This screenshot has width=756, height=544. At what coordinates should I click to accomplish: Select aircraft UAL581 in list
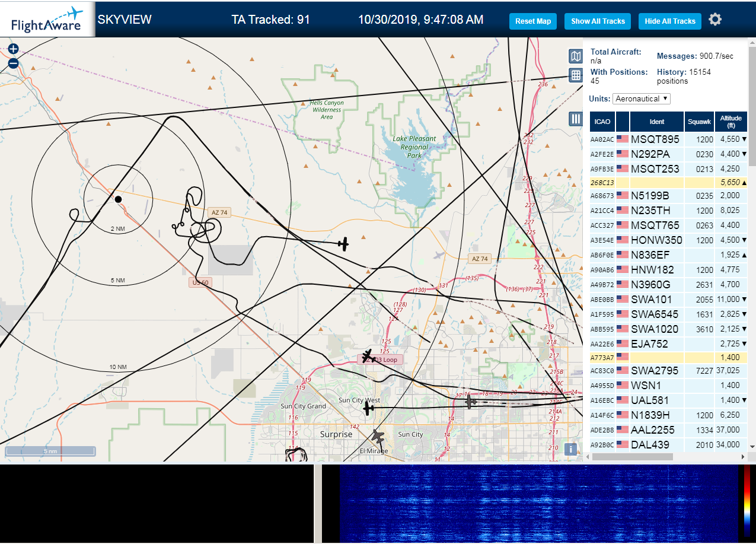click(669, 400)
